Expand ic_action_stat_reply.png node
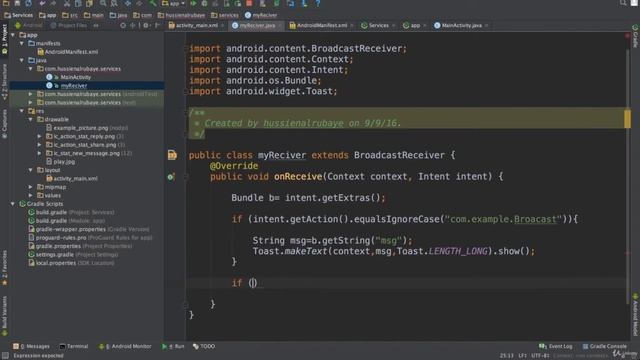This screenshot has width=640, height=360. pyautogui.click(x=40, y=136)
